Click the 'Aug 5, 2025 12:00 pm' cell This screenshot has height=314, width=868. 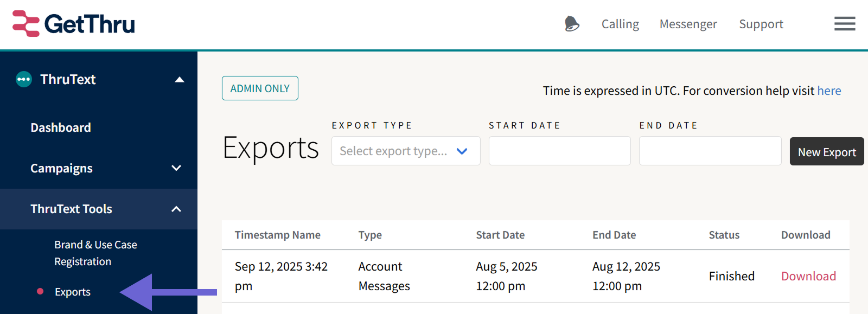tap(507, 276)
